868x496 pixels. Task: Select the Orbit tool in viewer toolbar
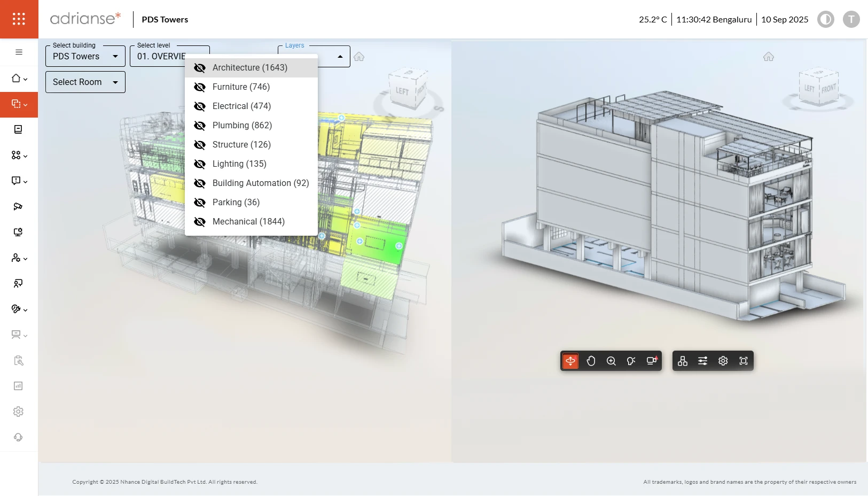click(570, 361)
